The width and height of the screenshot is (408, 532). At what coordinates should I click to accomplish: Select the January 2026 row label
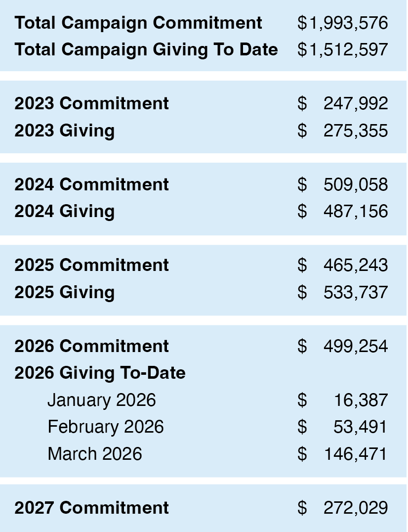(102, 399)
